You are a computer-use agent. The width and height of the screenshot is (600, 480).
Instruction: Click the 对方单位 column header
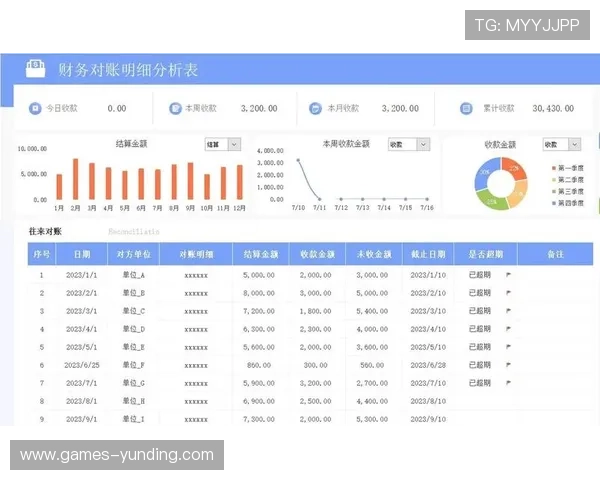[x=134, y=254]
